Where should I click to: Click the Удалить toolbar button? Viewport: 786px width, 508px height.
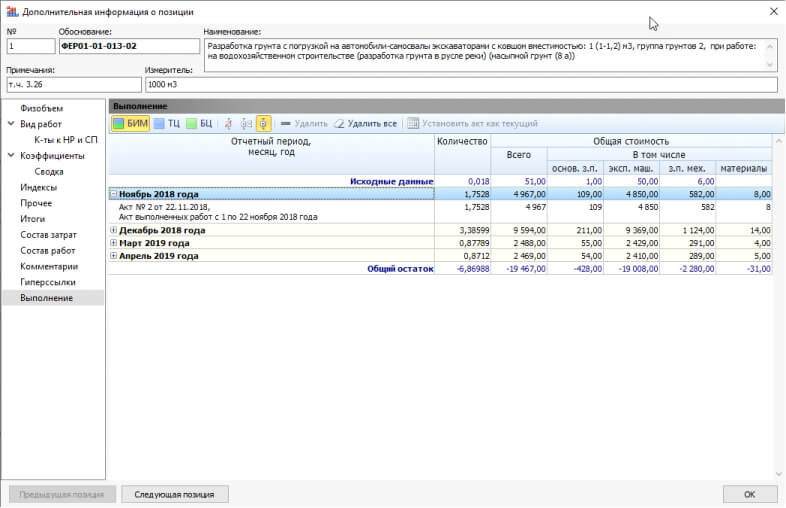pyautogui.click(x=304, y=123)
